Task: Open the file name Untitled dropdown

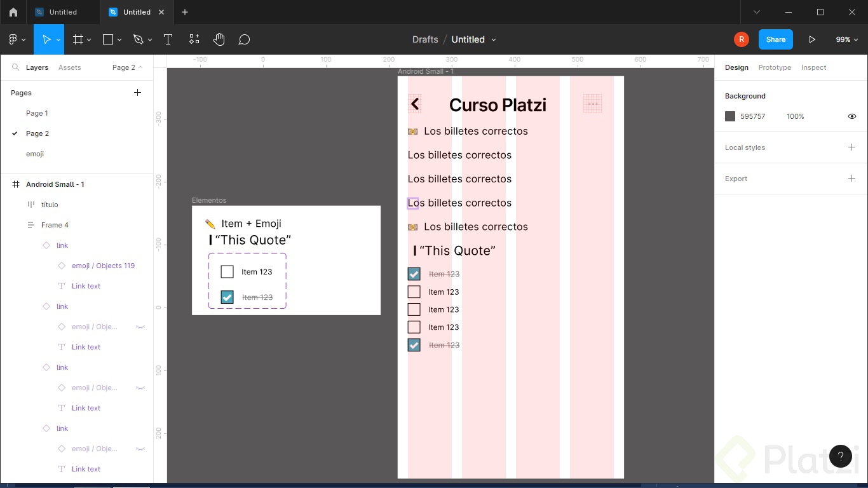Action: pos(494,39)
